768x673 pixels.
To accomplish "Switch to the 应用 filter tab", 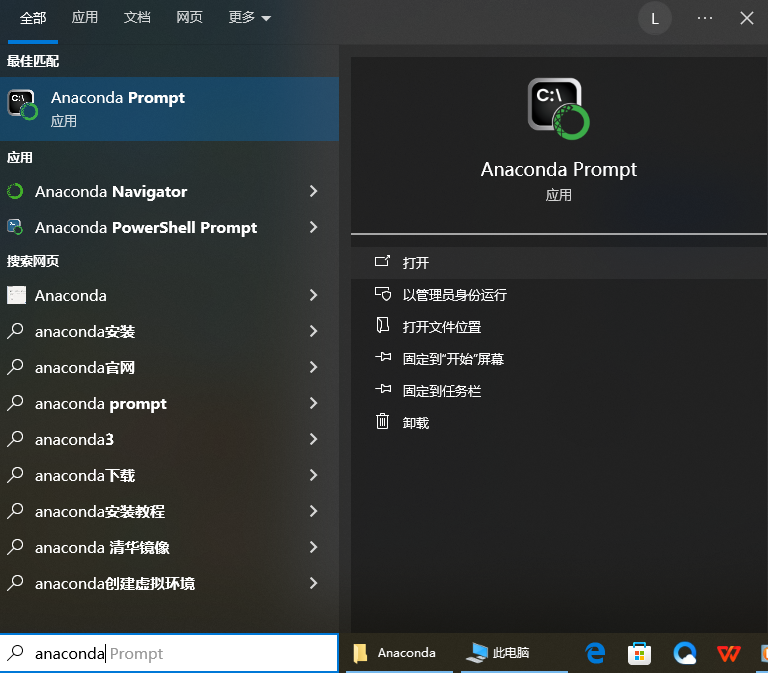I will point(85,18).
